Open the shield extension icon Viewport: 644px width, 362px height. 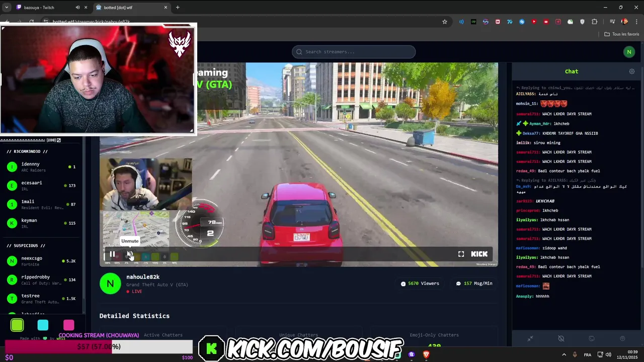583,22
